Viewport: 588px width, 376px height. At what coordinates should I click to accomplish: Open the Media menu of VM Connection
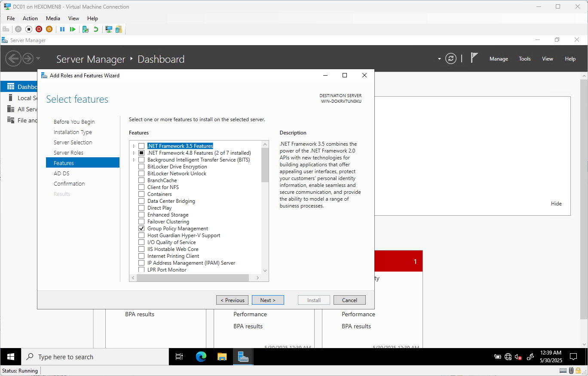[53, 18]
